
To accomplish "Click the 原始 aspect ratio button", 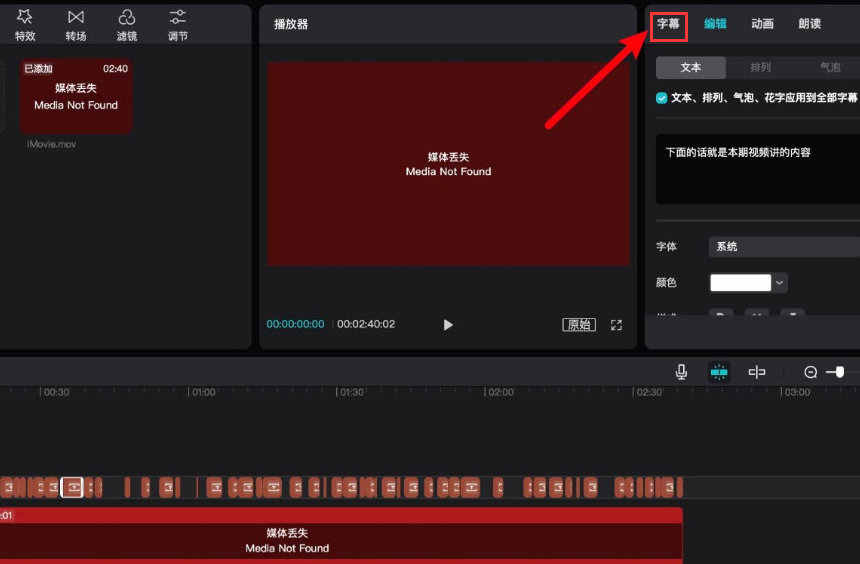I will click(579, 325).
